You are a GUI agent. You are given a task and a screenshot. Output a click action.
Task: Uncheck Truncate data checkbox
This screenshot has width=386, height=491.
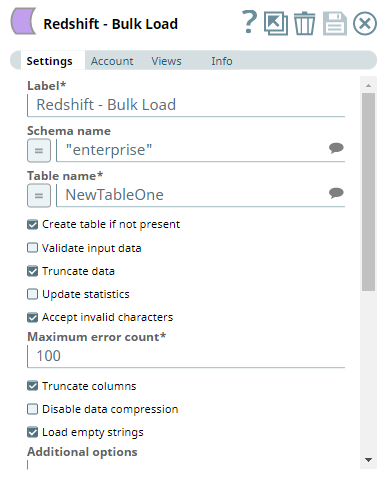tap(32, 271)
